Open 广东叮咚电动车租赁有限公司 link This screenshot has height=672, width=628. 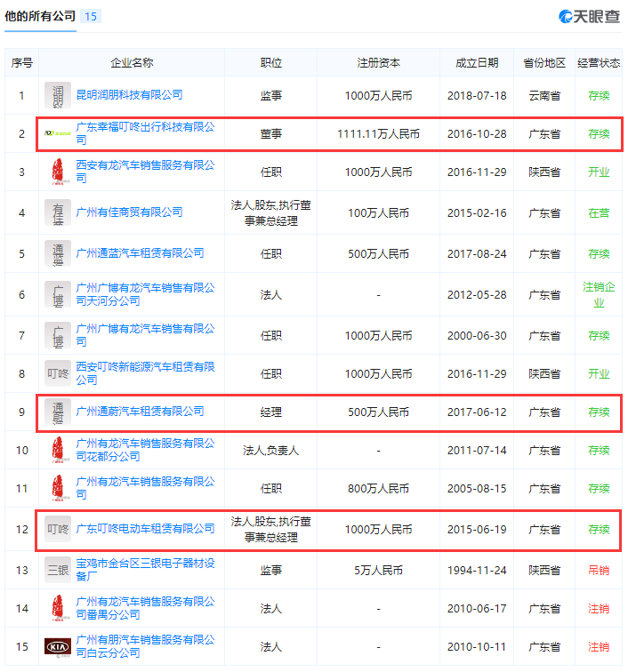coord(145,528)
